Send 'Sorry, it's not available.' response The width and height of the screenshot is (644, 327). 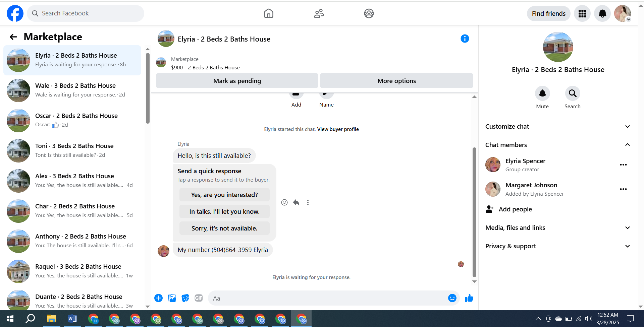click(x=224, y=228)
